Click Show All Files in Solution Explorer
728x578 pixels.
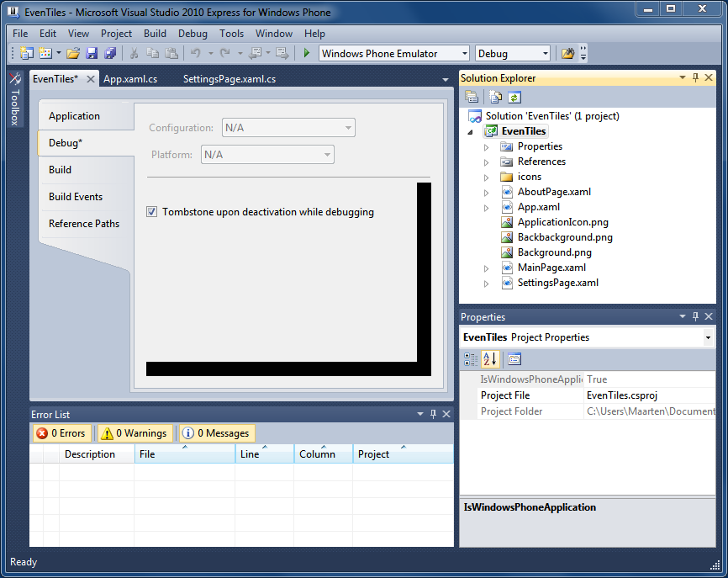(x=496, y=97)
